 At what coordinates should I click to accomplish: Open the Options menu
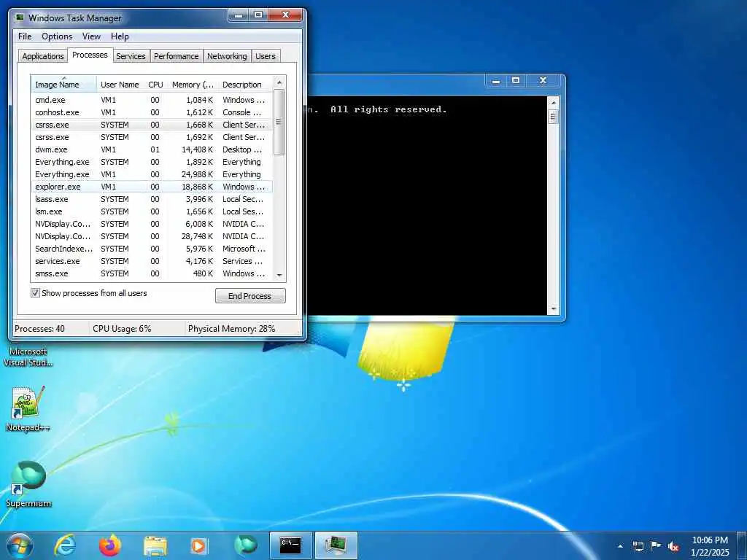[57, 36]
